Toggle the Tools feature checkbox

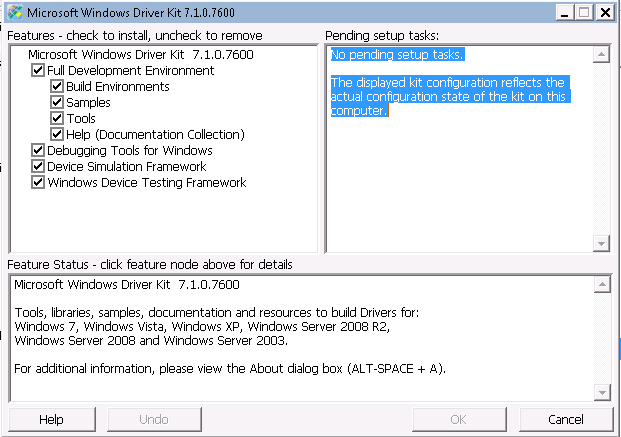57,119
